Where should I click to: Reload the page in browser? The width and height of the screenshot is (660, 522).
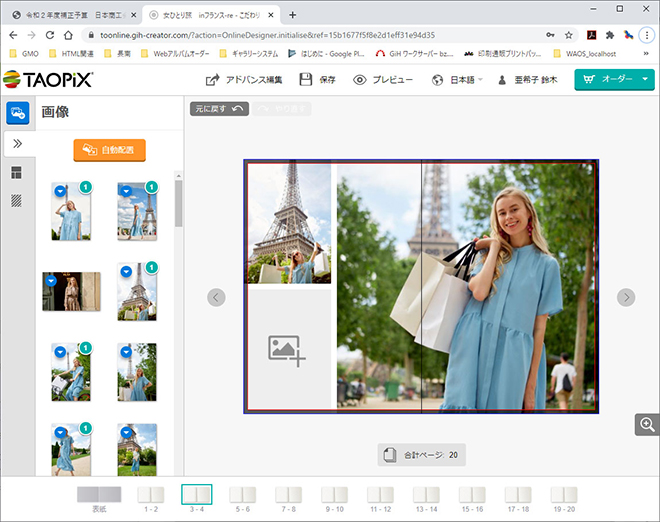click(x=50, y=35)
